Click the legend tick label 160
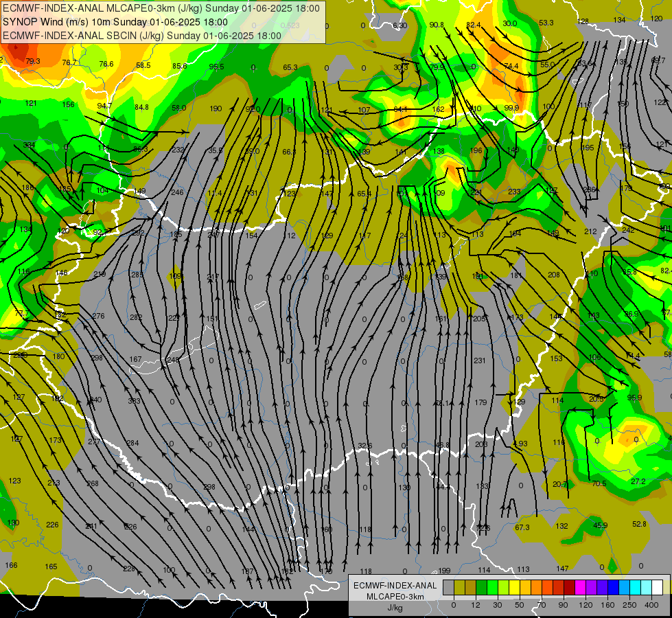672x618 pixels. click(607, 605)
